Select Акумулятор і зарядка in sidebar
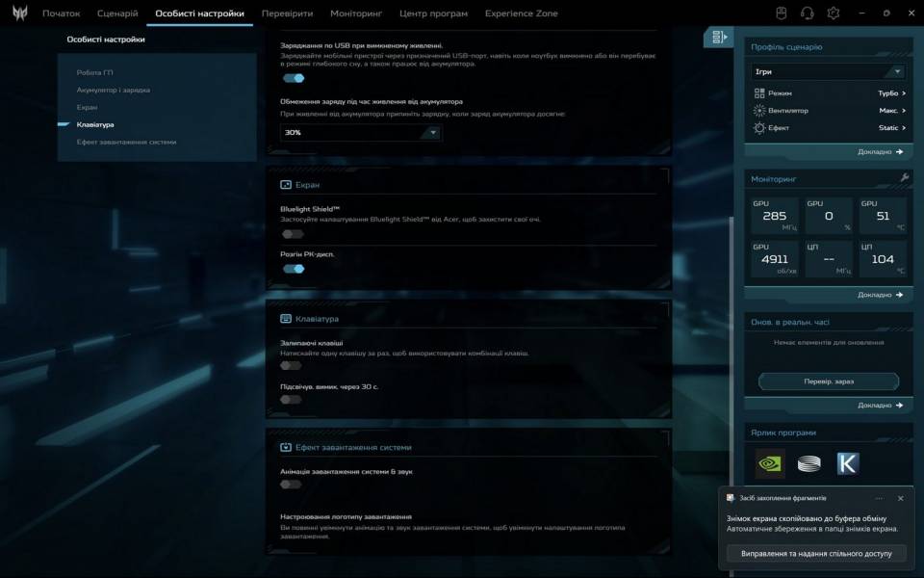 tap(114, 90)
